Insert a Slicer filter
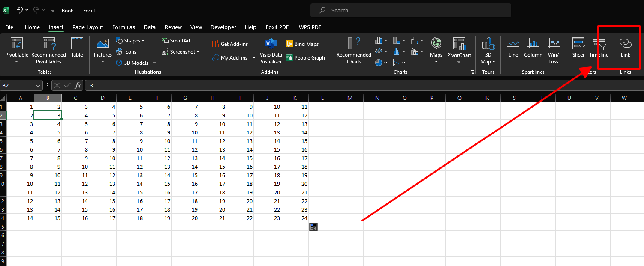The width and height of the screenshot is (644, 266). tap(578, 47)
